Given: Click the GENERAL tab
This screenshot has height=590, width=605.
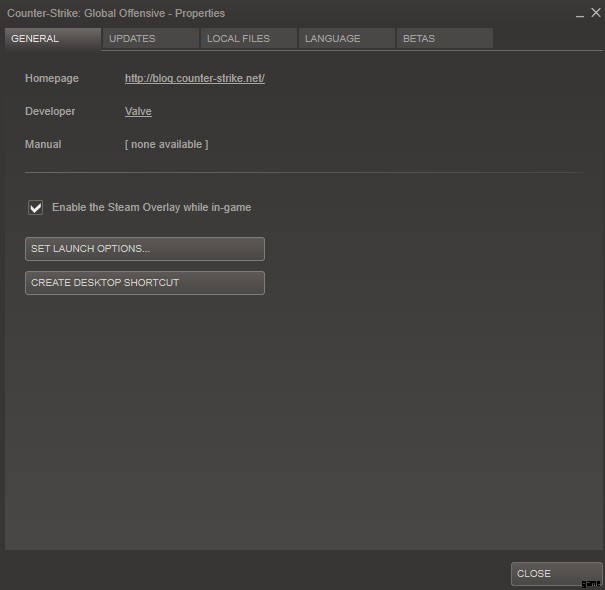Looking at the screenshot, I should point(52,39).
